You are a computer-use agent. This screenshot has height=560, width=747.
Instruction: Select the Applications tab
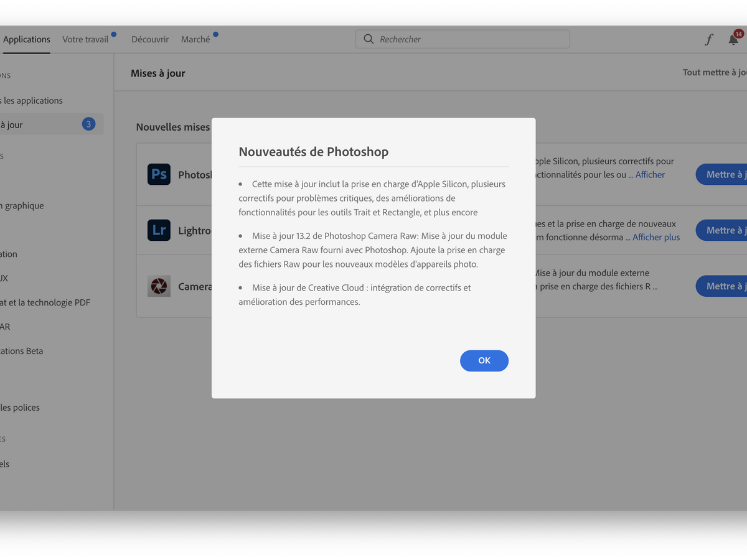[26, 39]
